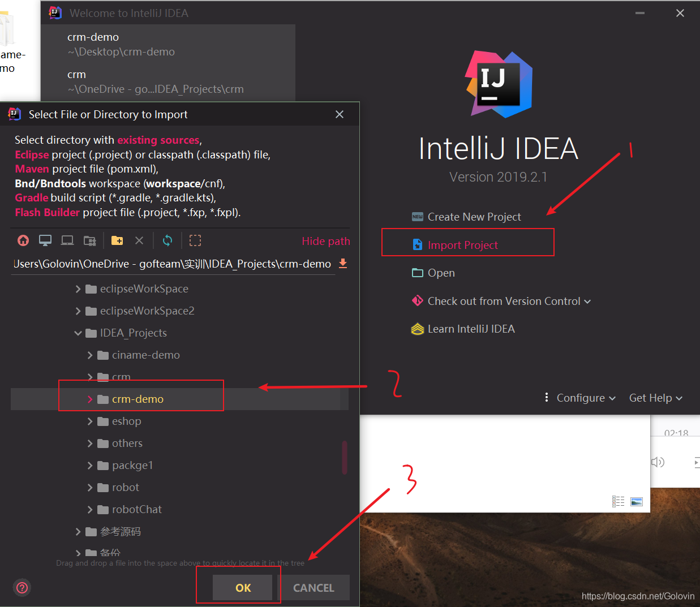Image resolution: width=700 pixels, height=607 pixels.
Task: Click the directory path input field
Action: pos(173,264)
